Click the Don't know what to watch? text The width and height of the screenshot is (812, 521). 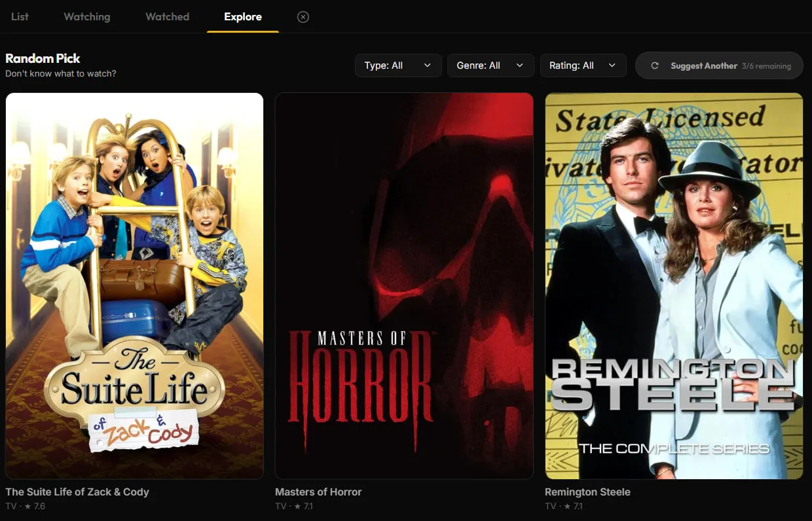pos(61,73)
